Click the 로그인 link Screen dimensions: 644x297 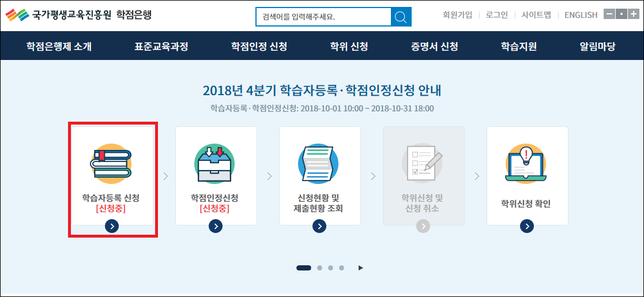tap(496, 15)
